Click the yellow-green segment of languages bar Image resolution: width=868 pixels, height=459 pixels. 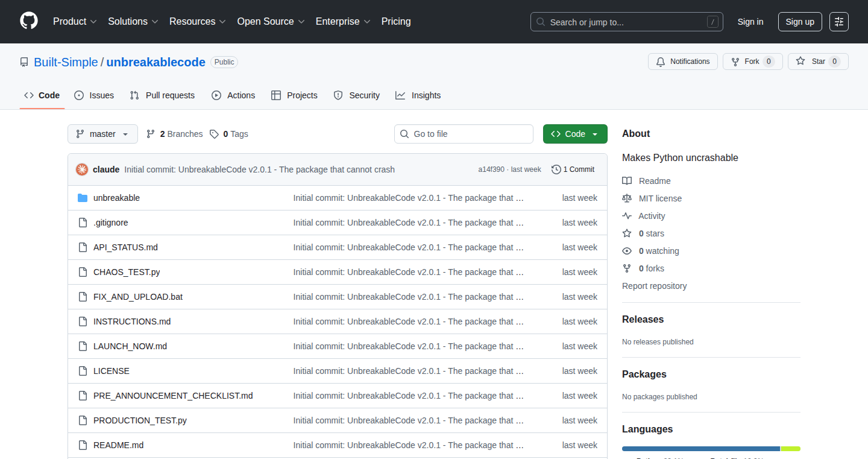[x=791, y=449]
